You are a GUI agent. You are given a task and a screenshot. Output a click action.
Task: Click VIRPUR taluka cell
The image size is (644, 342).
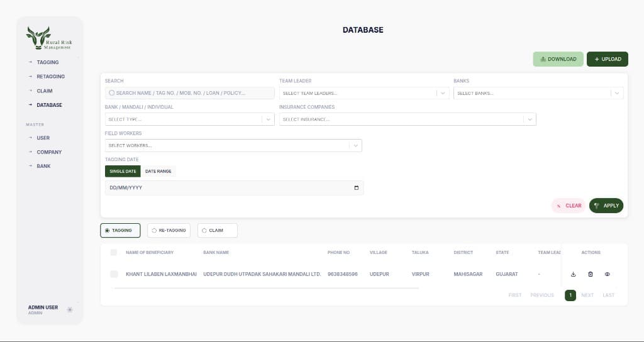(x=421, y=274)
